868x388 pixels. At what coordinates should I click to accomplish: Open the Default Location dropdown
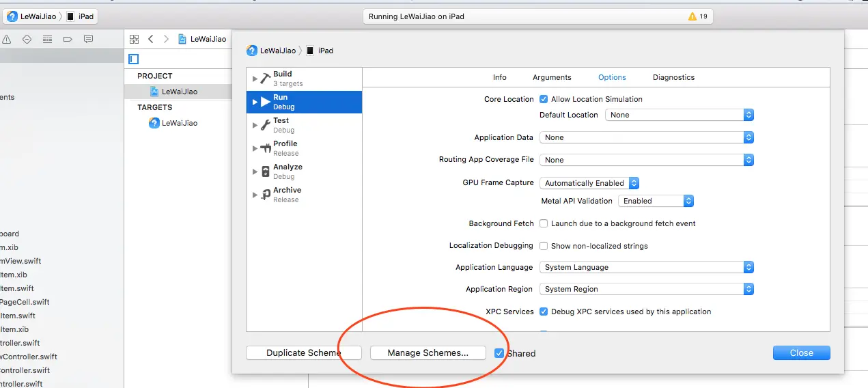coord(680,115)
